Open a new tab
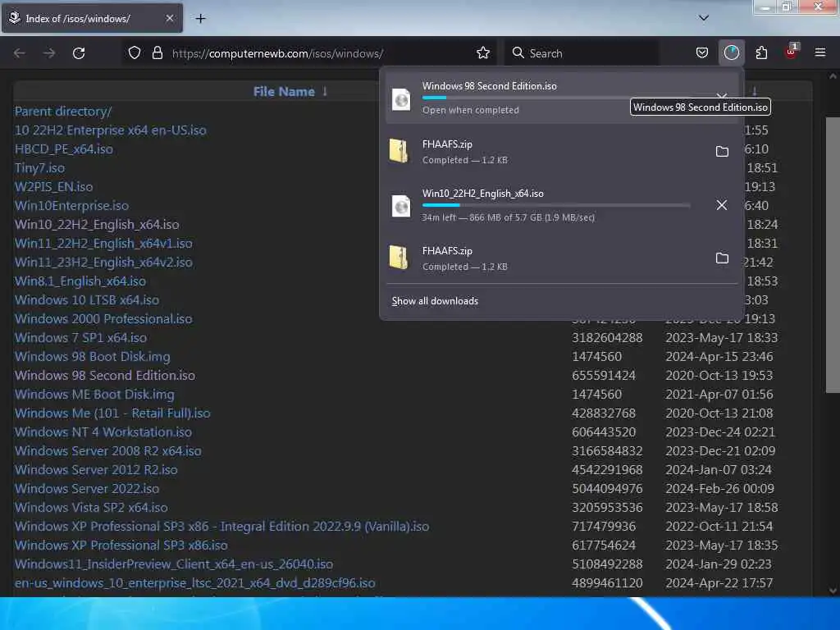 (200, 19)
